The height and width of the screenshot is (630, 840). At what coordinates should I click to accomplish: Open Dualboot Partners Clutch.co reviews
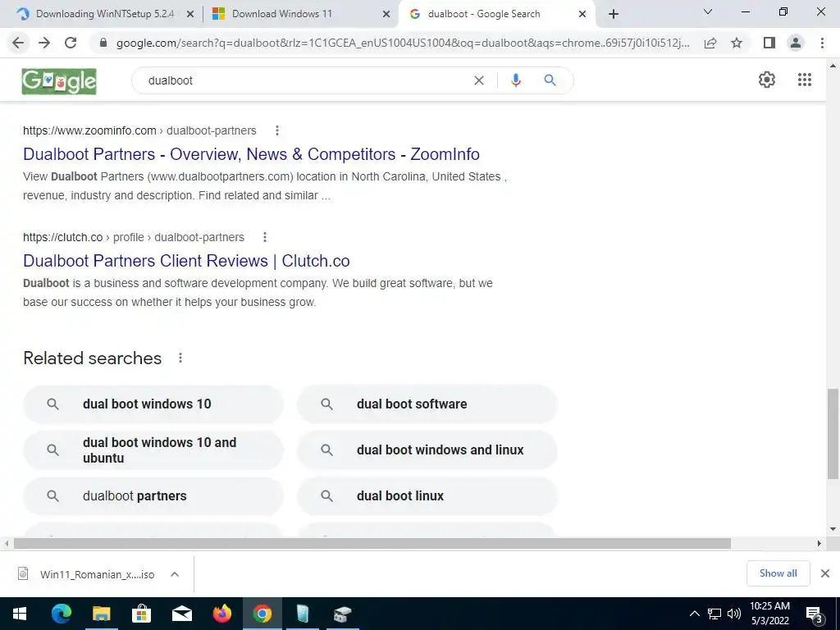click(x=186, y=261)
